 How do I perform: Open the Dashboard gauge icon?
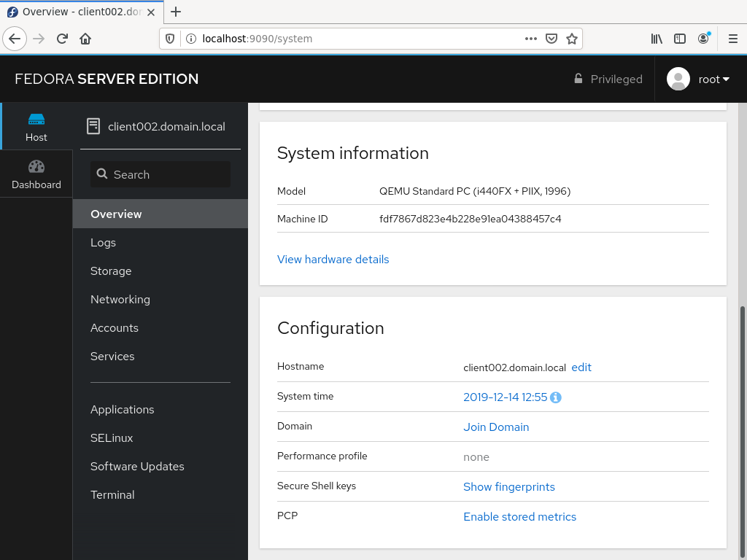pyautogui.click(x=36, y=167)
